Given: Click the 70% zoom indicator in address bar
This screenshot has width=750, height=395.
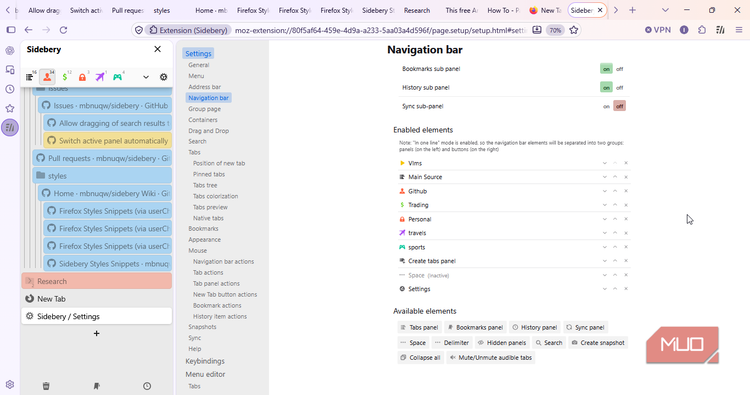Looking at the screenshot, I should click(x=555, y=30).
